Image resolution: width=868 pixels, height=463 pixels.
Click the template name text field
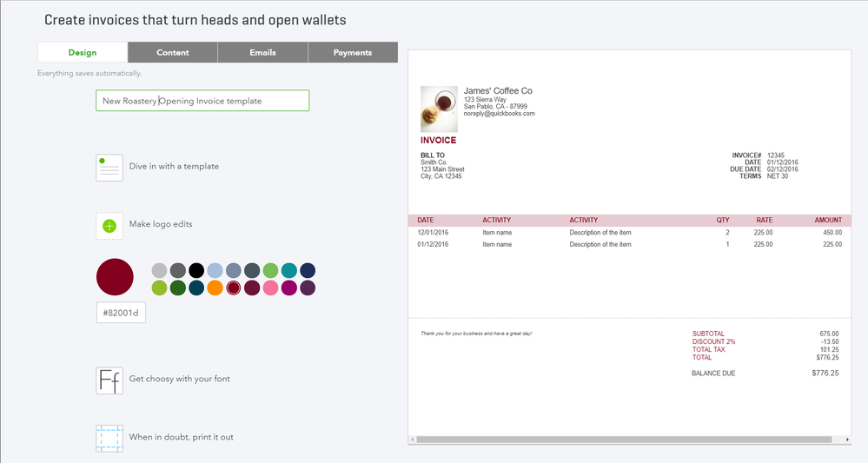[x=202, y=101]
